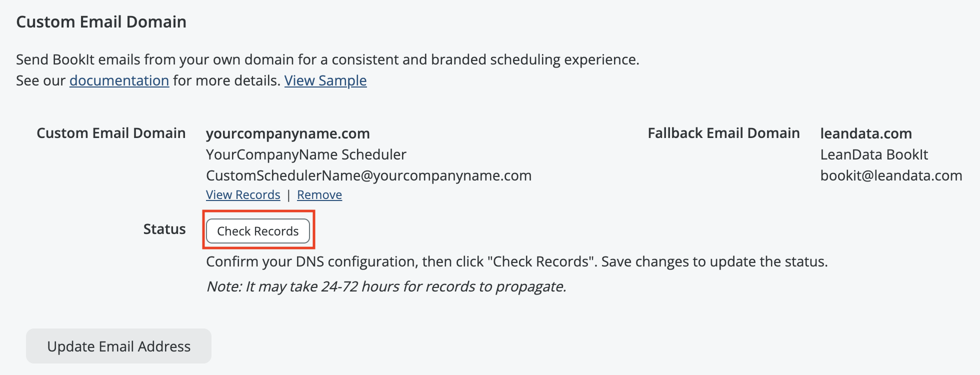
Task: Open View Records link
Action: [243, 195]
